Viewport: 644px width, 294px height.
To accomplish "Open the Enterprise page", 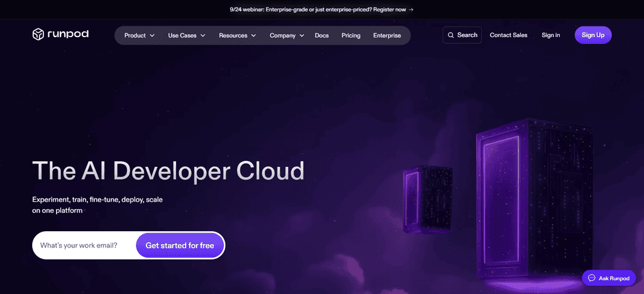I will 387,36.
